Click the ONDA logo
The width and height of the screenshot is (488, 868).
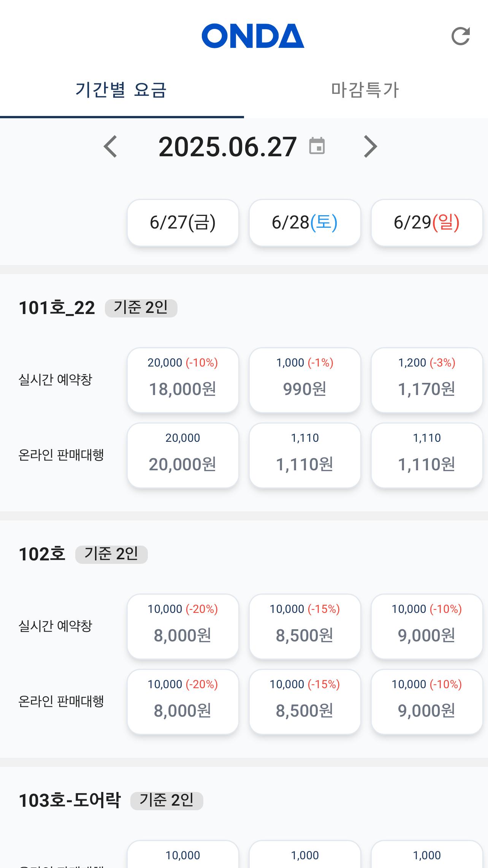pos(253,36)
